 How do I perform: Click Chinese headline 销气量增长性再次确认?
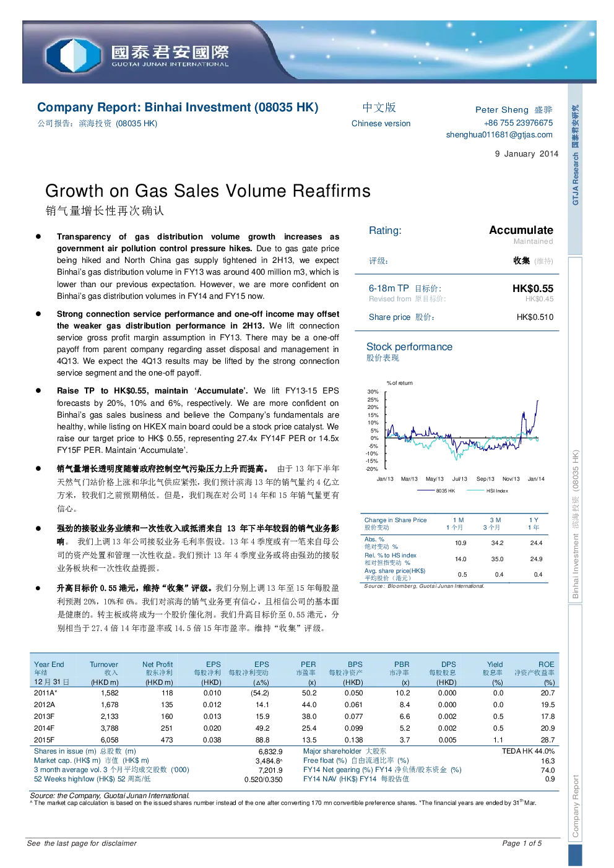click(105, 211)
